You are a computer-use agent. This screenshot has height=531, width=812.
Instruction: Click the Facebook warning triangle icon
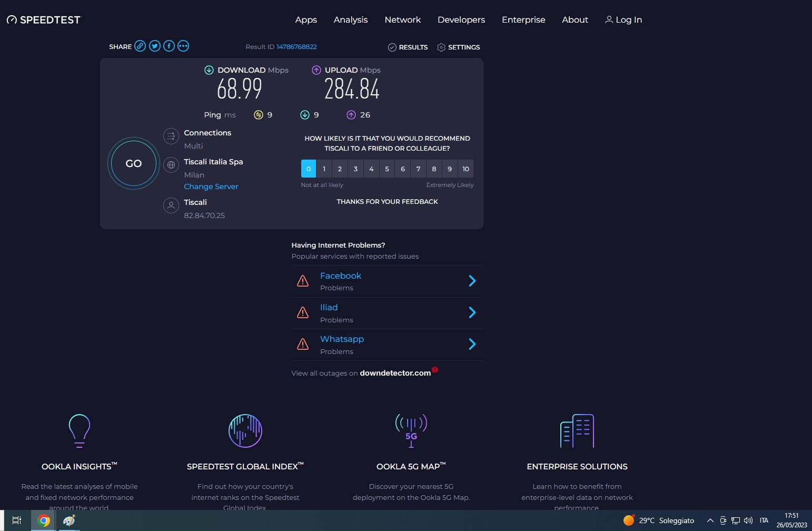point(303,281)
